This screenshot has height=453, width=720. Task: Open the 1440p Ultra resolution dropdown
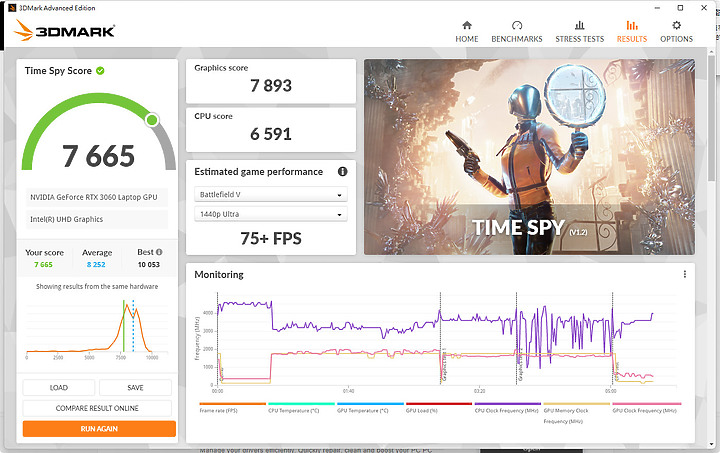(x=270, y=214)
